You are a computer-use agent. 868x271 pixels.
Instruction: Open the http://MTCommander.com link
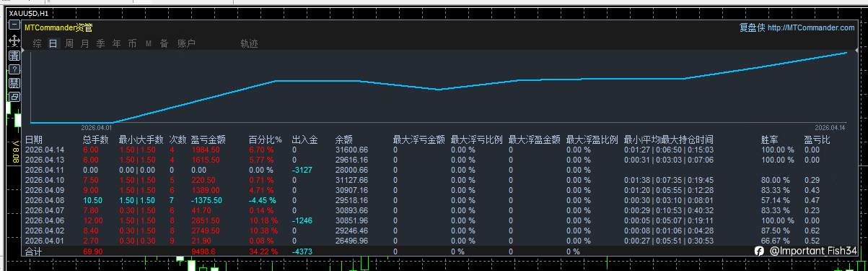click(811, 27)
